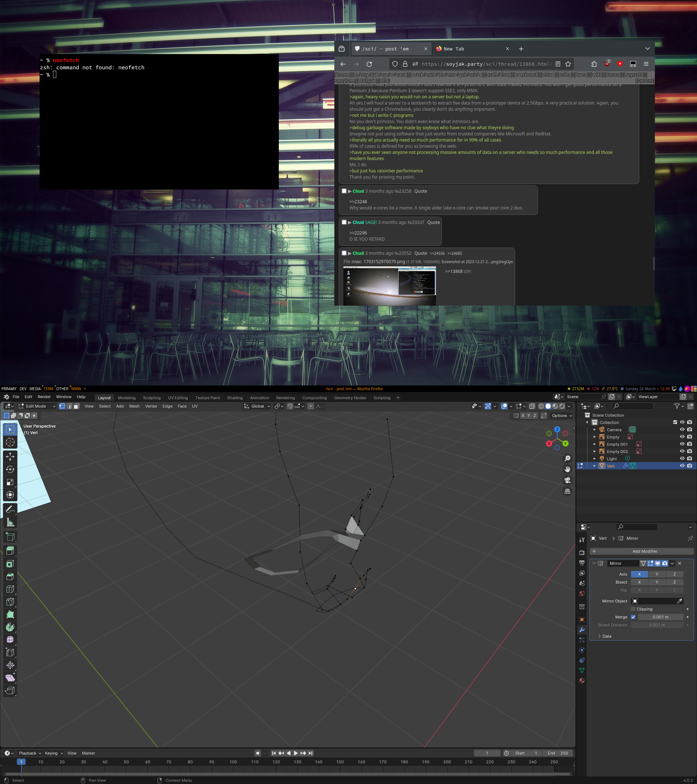Click the End frame 250 field
This screenshot has width=697, height=784.
(558, 753)
